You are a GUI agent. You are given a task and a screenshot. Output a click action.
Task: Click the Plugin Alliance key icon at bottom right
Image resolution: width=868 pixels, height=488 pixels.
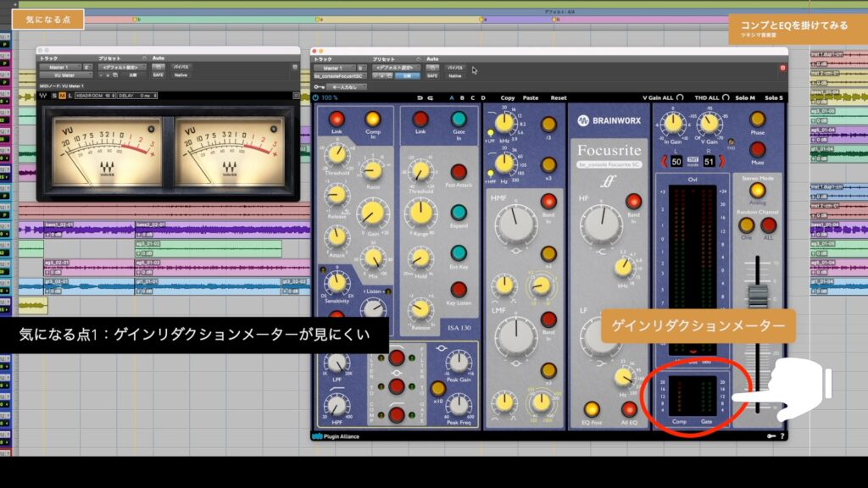[771, 436]
